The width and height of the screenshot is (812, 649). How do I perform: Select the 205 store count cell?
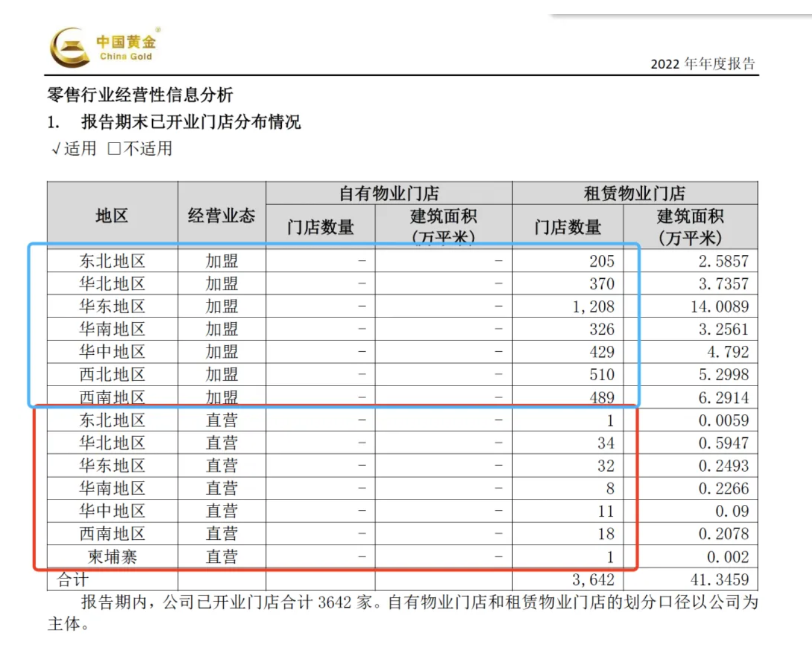601,262
